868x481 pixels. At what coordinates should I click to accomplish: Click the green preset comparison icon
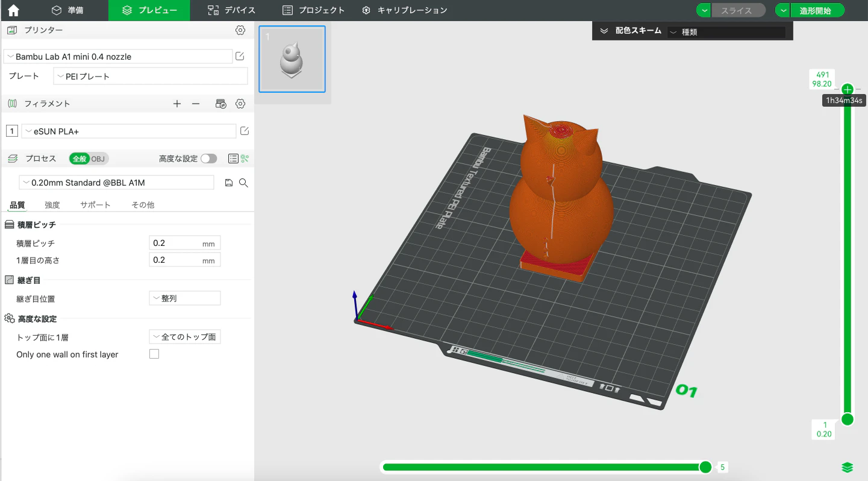pos(245,159)
